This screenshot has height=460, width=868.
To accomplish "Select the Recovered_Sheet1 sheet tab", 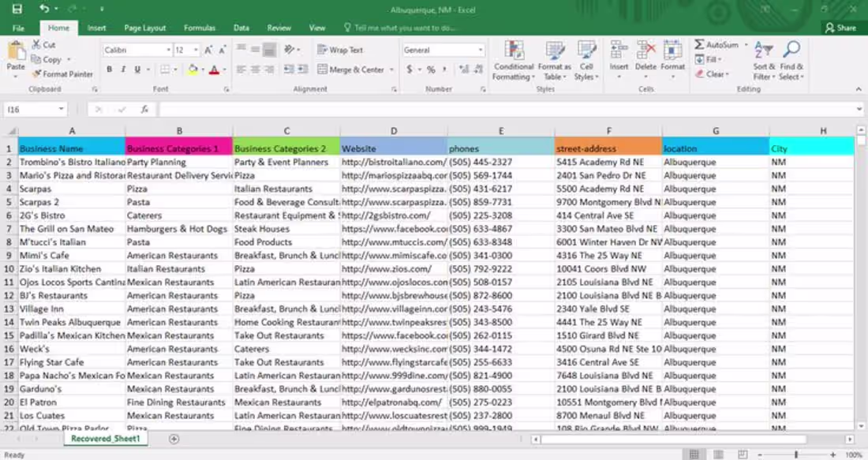I will [x=105, y=439].
